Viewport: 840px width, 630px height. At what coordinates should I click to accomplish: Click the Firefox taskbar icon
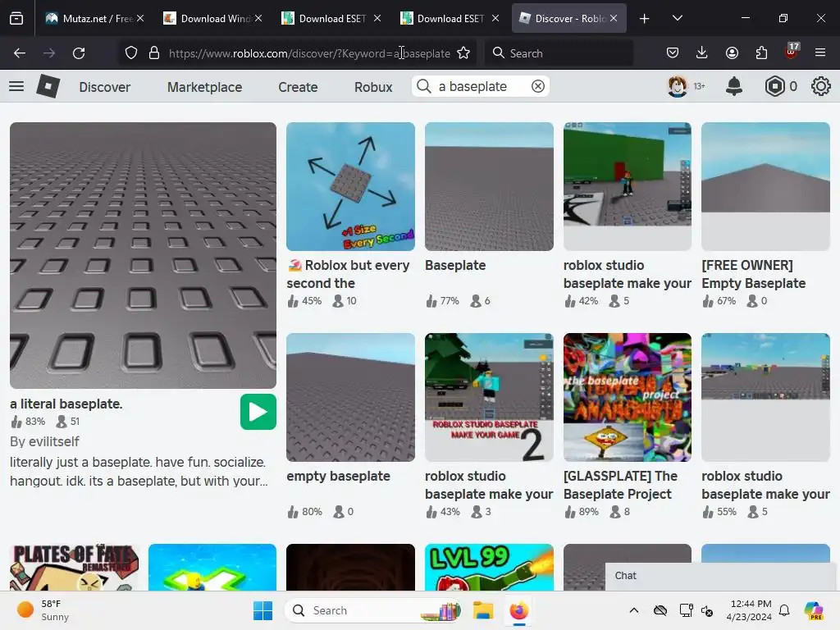click(x=518, y=610)
